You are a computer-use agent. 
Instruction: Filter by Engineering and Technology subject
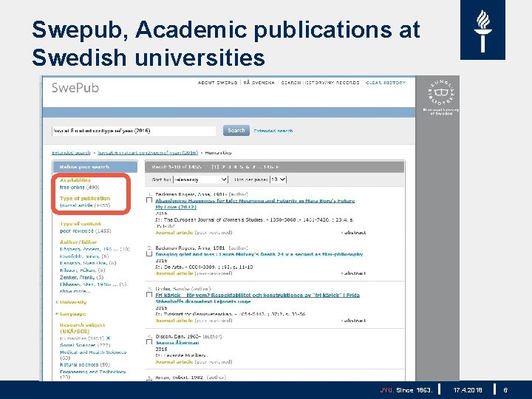(x=93, y=374)
